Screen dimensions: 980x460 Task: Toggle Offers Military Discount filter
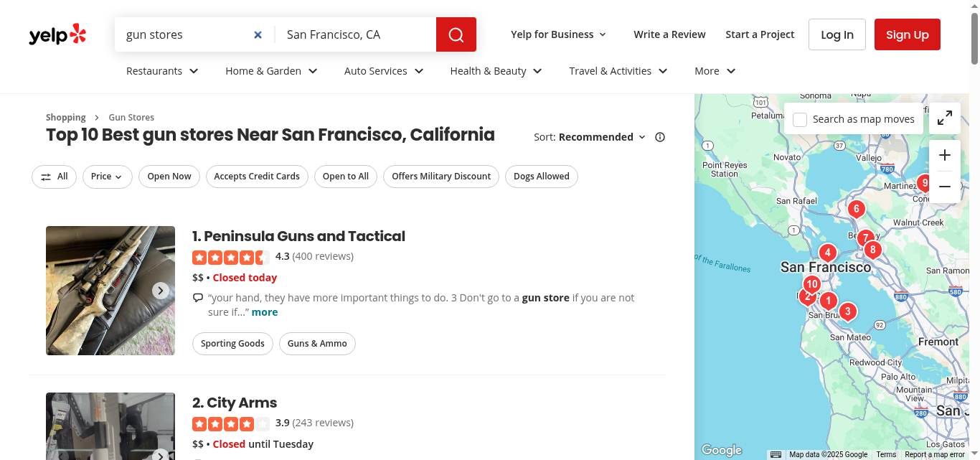click(x=441, y=177)
